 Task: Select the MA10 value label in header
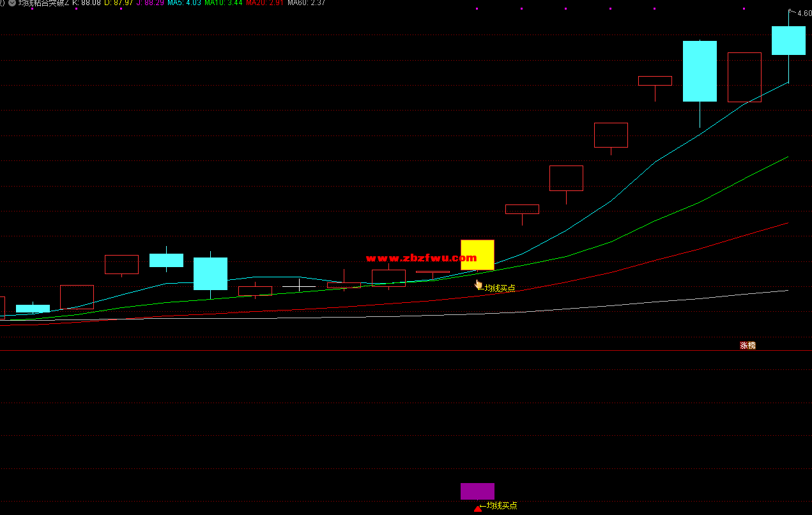click(223, 3)
